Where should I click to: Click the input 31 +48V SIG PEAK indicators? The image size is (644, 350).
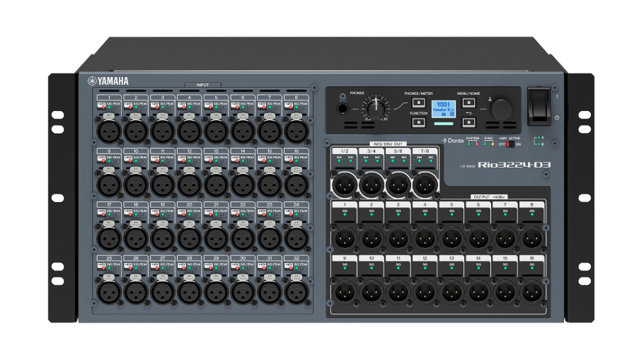click(x=270, y=266)
